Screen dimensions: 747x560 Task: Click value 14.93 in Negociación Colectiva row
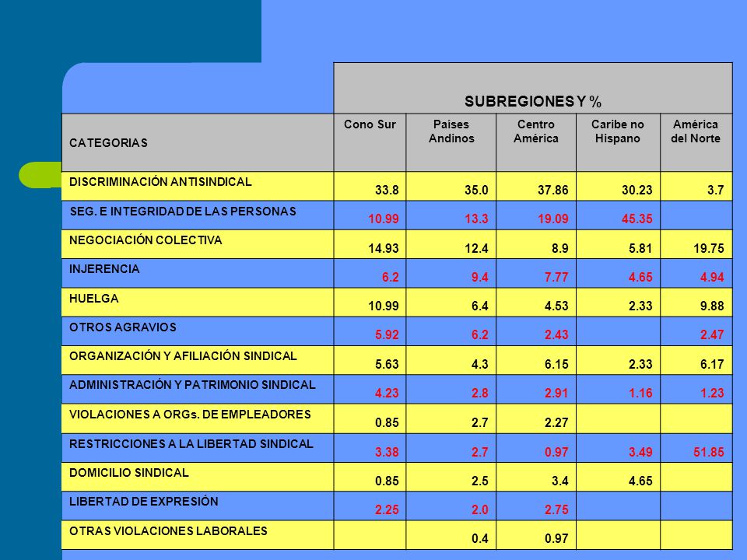[384, 249]
